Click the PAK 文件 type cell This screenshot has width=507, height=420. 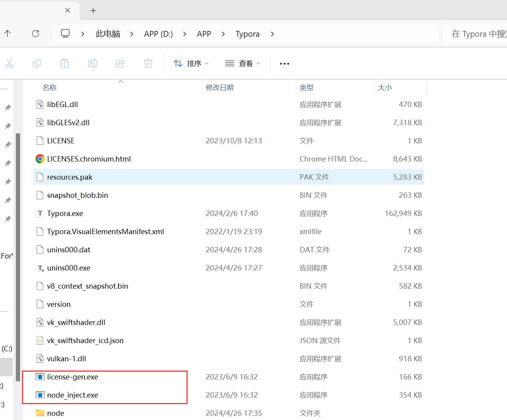click(314, 177)
